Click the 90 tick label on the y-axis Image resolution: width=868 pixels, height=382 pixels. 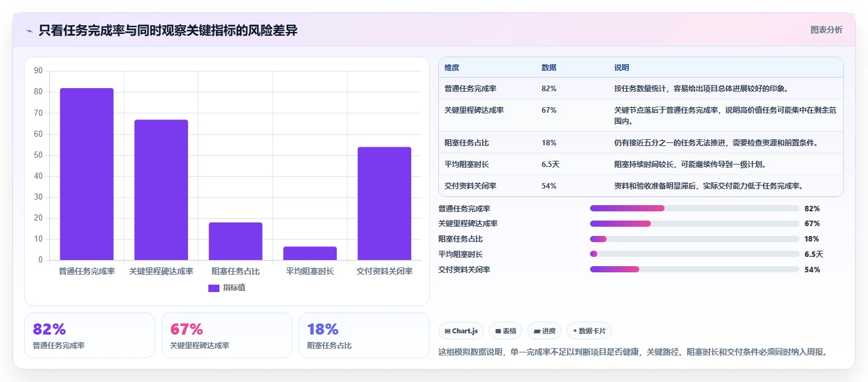(x=38, y=71)
